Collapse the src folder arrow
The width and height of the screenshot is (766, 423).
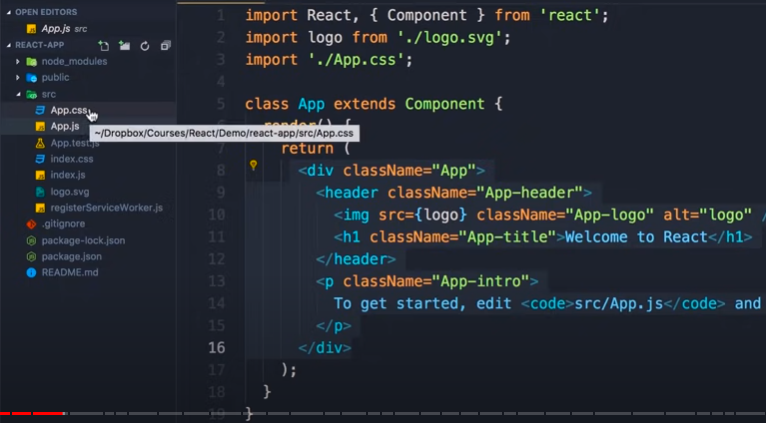coord(18,94)
